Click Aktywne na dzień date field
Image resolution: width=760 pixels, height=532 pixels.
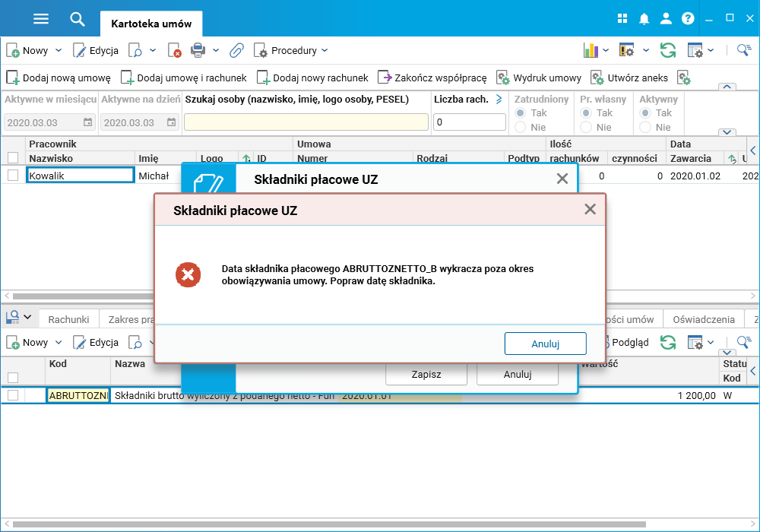click(x=140, y=122)
